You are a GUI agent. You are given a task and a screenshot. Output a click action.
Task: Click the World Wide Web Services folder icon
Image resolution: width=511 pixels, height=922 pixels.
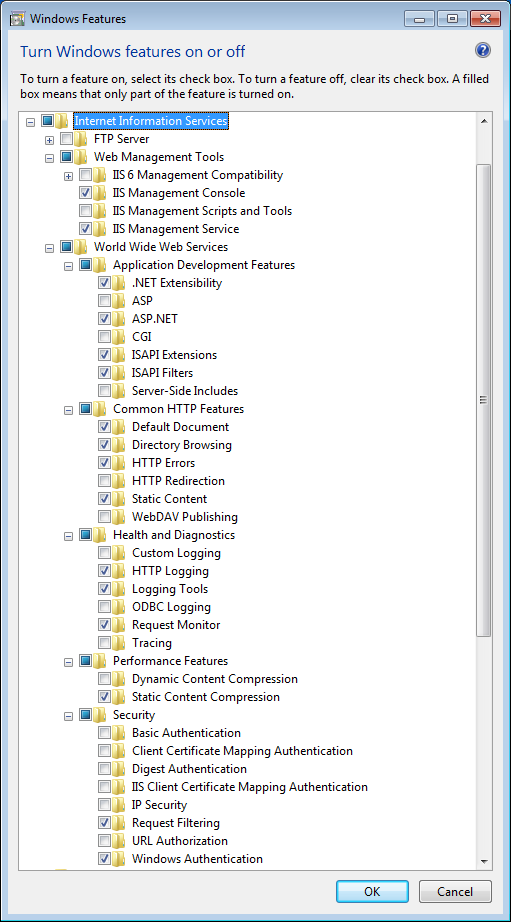click(81, 247)
